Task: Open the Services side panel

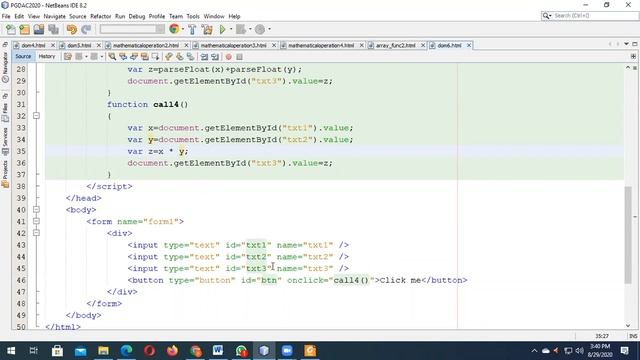Action: [5, 141]
